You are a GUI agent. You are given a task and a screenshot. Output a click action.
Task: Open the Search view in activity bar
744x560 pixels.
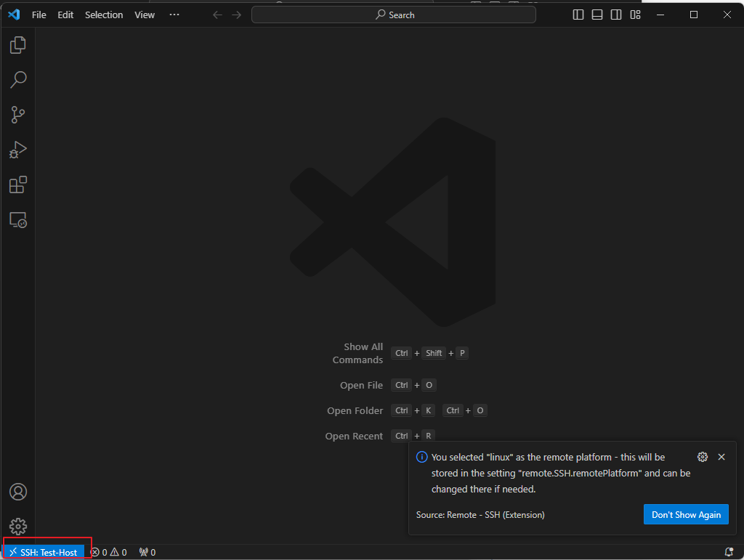18,80
